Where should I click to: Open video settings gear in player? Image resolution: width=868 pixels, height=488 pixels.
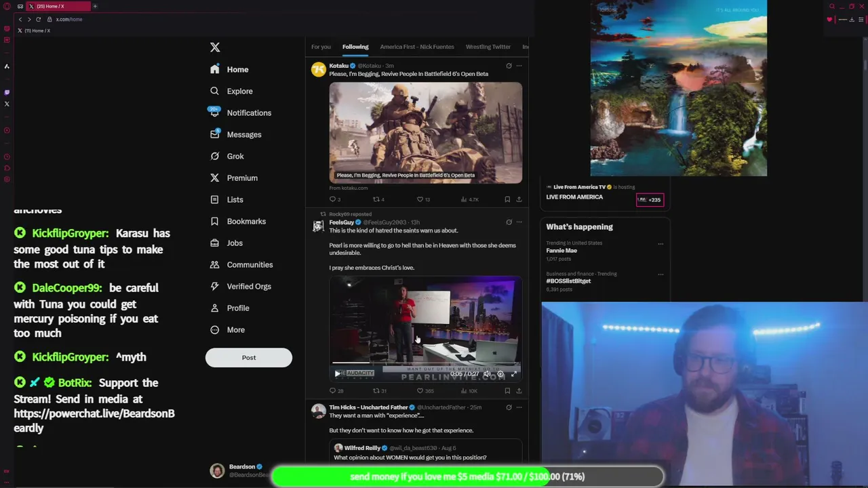(500, 374)
